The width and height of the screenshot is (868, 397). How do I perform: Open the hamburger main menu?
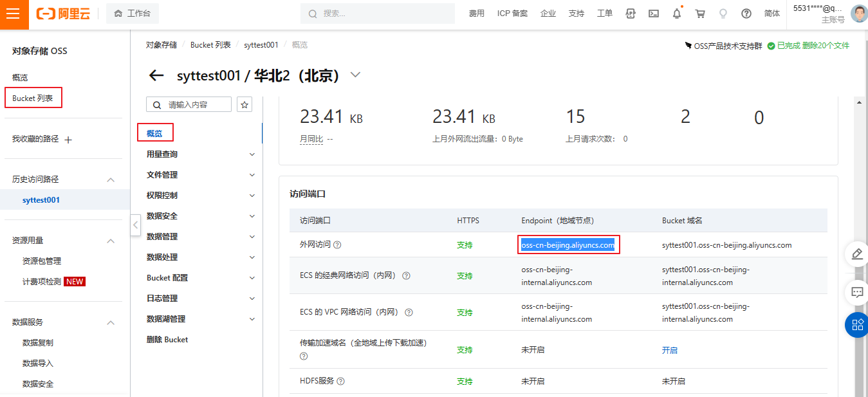(14, 14)
